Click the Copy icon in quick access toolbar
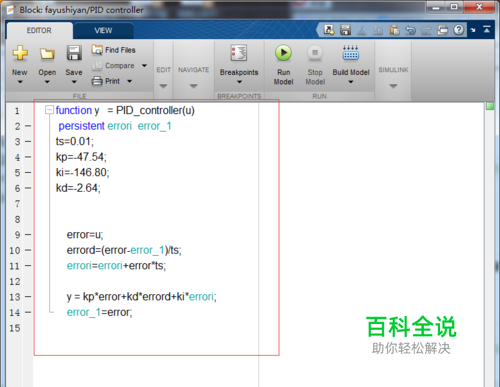The height and width of the screenshot is (387, 500). 378,30
